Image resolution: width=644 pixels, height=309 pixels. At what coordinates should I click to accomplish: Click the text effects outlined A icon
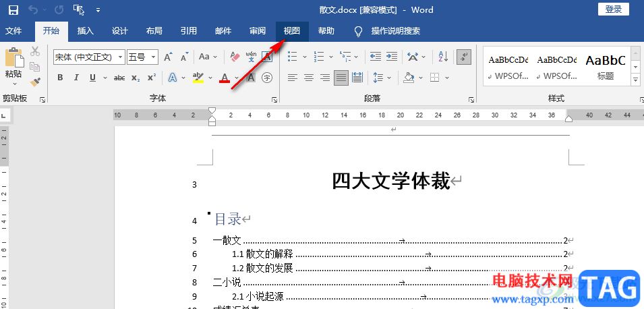pos(173,77)
